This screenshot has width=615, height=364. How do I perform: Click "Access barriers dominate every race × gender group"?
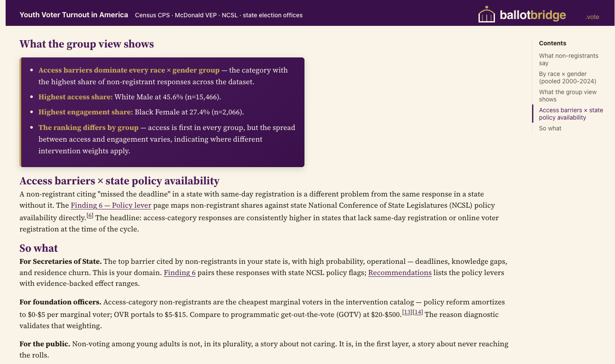[x=129, y=70]
